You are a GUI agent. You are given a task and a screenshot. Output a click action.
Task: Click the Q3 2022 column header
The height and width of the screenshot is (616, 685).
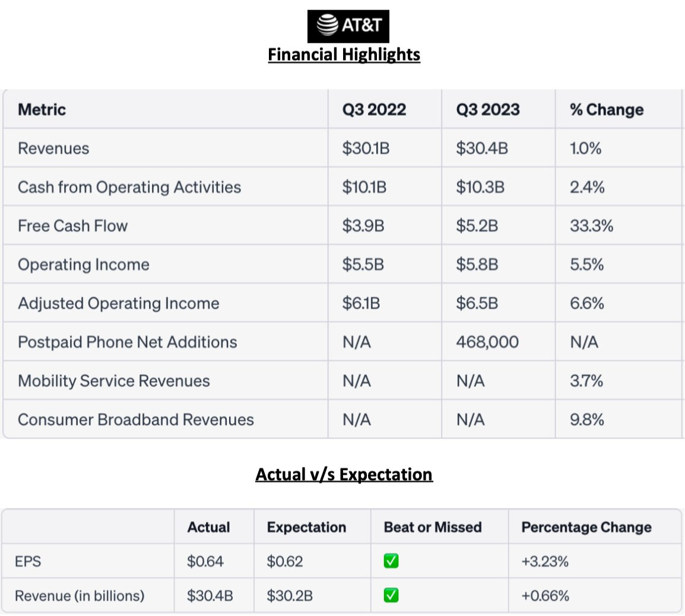374,110
